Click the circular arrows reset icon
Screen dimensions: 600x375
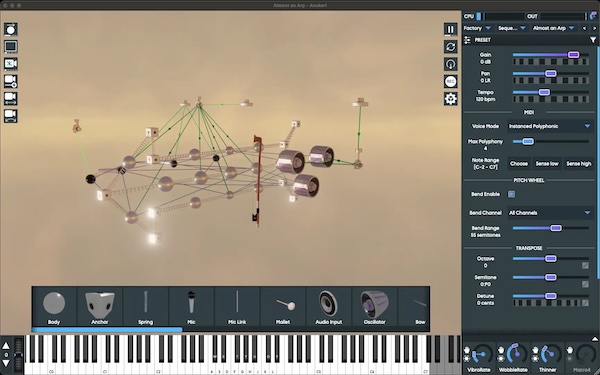click(x=451, y=47)
